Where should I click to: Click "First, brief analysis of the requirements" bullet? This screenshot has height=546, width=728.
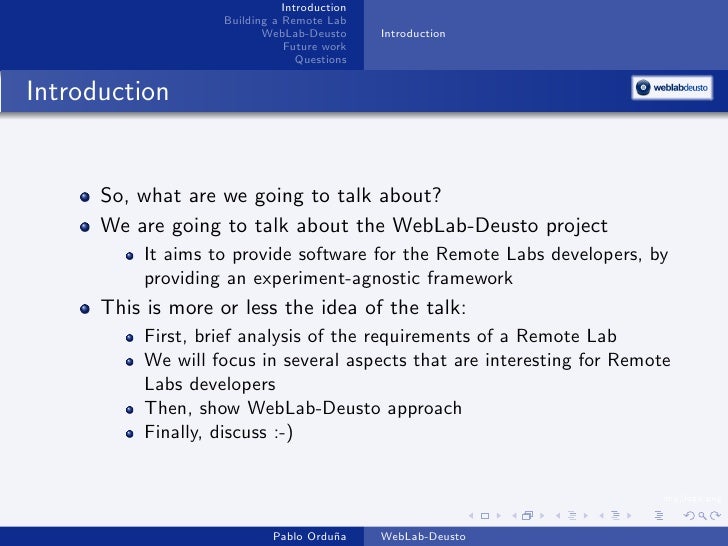pos(381,336)
